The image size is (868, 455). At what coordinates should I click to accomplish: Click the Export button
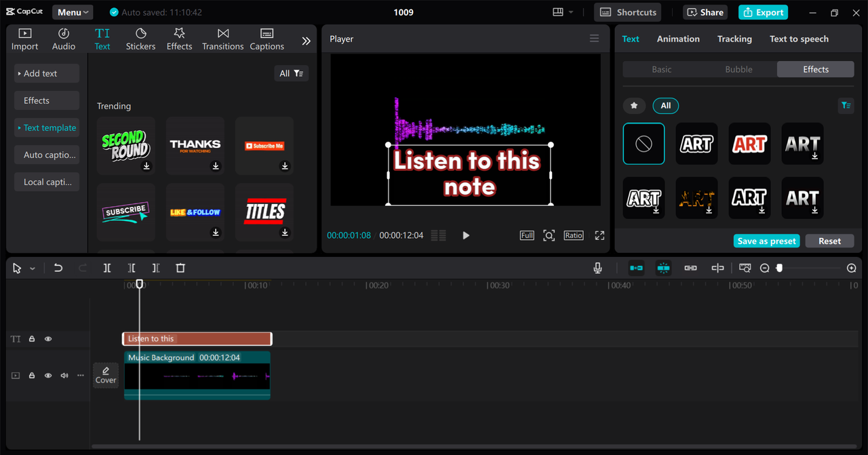click(763, 12)
